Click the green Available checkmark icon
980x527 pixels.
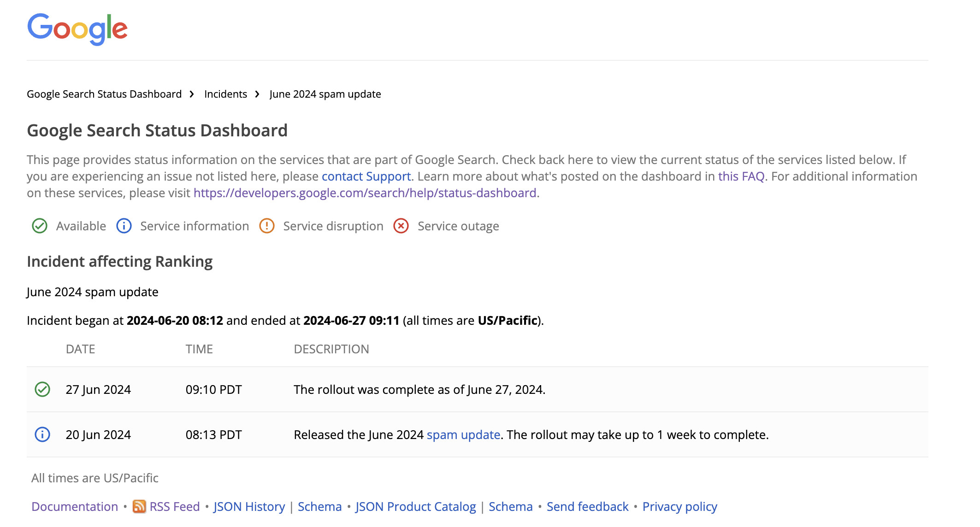coord(39,226)
